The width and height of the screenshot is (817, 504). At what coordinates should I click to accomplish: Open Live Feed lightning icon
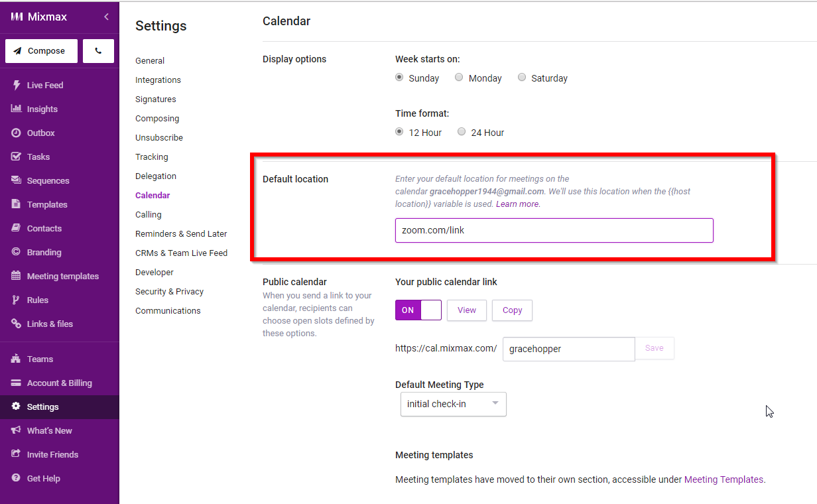(x=16, y=85)
